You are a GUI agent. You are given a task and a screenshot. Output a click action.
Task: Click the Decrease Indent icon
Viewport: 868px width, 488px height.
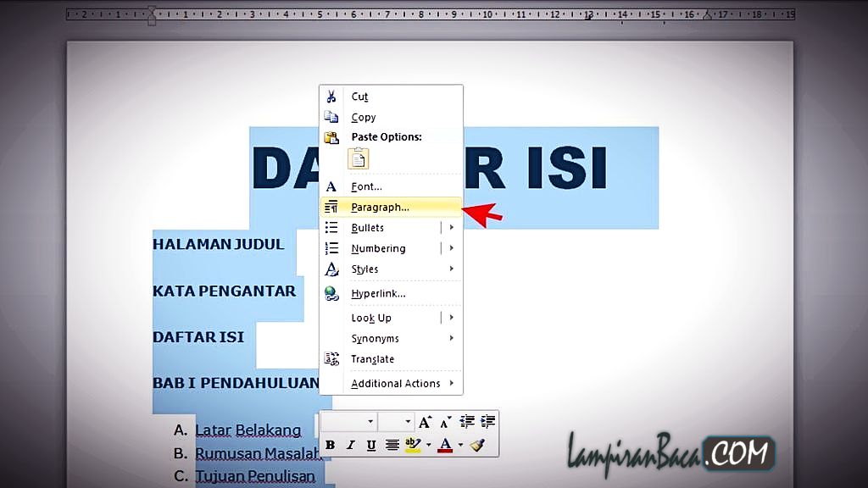point(467,422)
